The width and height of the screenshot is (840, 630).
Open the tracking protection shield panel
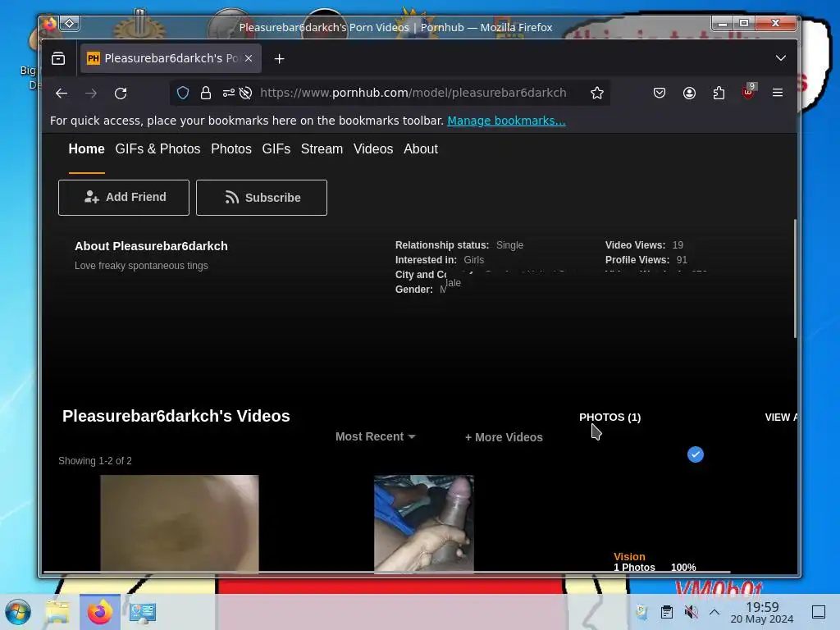pos(183,94)
